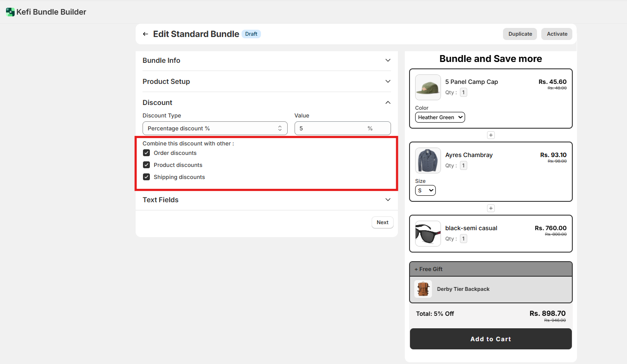Click the plus icon below 5 Panel Camp Cap
The width and height of the screenshot is (627, 364).
pyautogui.click(x=490, y=135)
